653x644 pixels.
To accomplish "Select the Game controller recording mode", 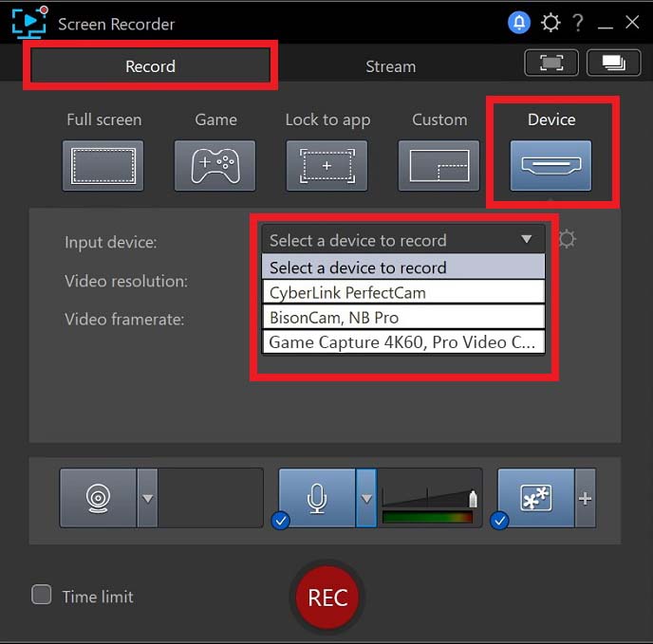I will pyautogui.click(x=215, y=166).
